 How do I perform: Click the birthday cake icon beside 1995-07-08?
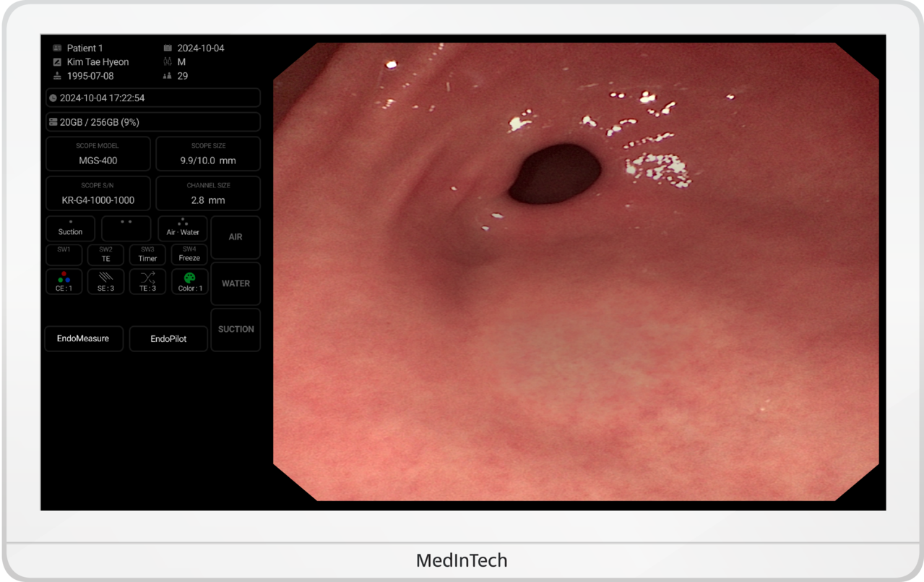57,76
